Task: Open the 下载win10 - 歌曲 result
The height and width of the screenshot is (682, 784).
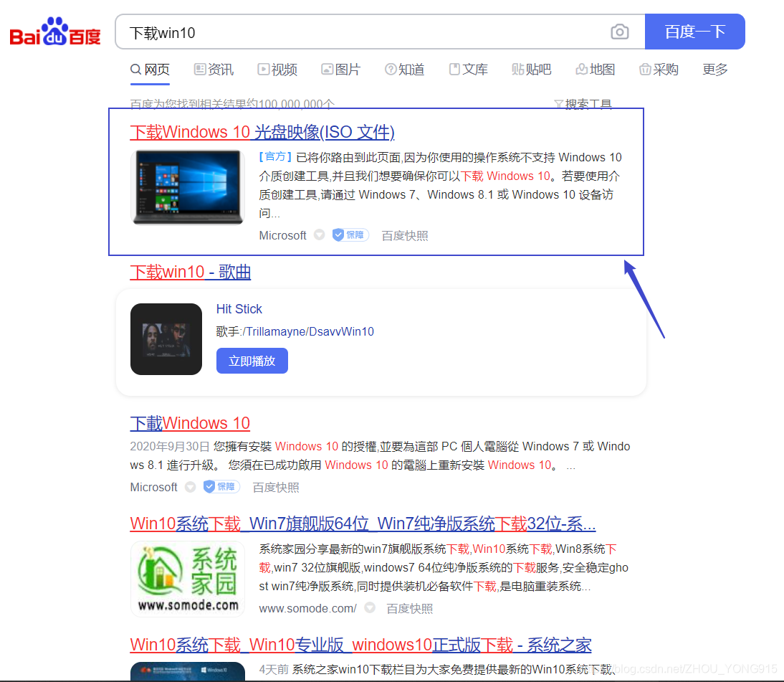Action: click(191, 273)
